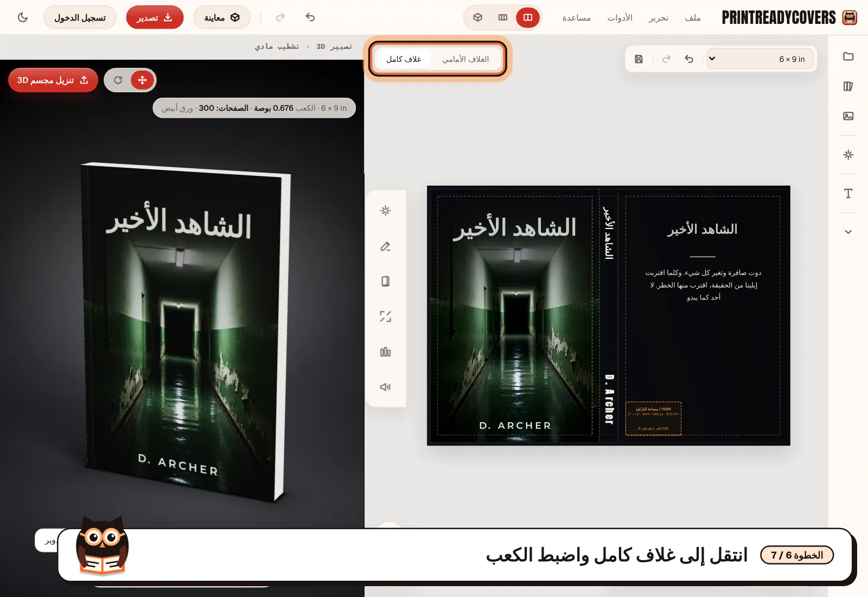Click the front cover D. ARCHER text
Viewport: 868px width, 597px height.
[515, 425]
